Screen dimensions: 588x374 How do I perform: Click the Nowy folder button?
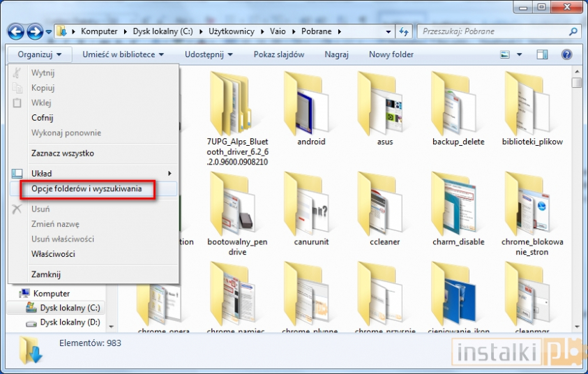pyautogui.click(x=391, y=54)
